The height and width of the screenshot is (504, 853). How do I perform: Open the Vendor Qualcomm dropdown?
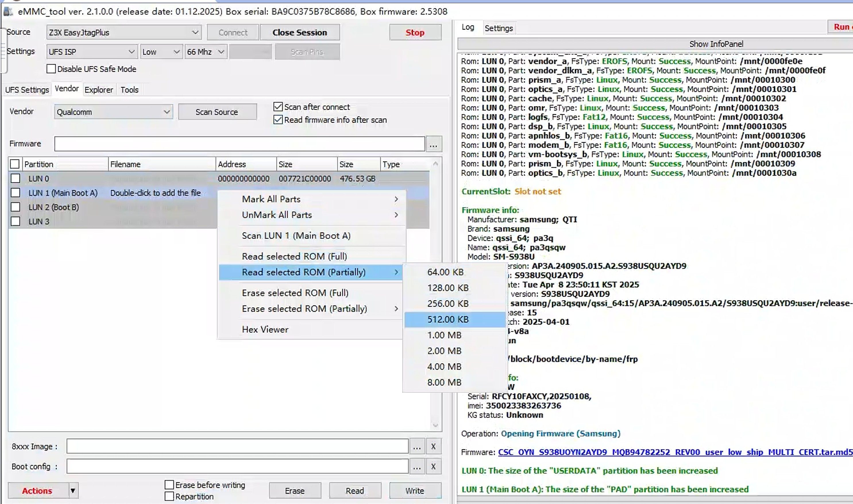point(166,112)
